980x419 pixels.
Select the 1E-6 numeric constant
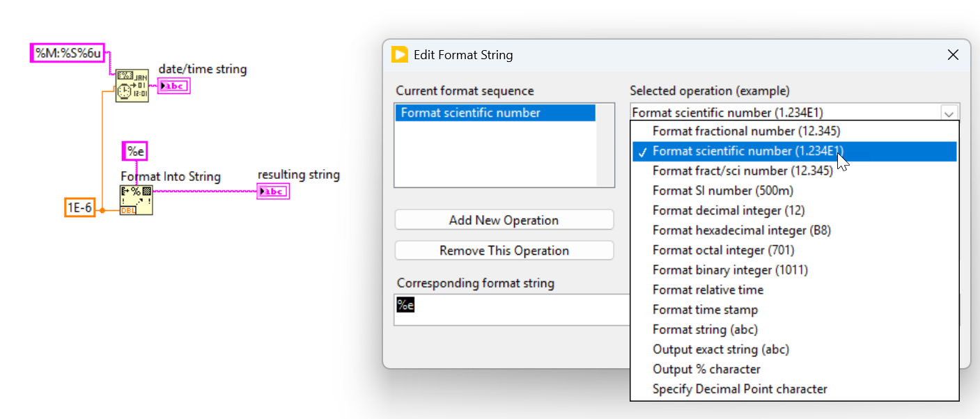coord(79,207)
